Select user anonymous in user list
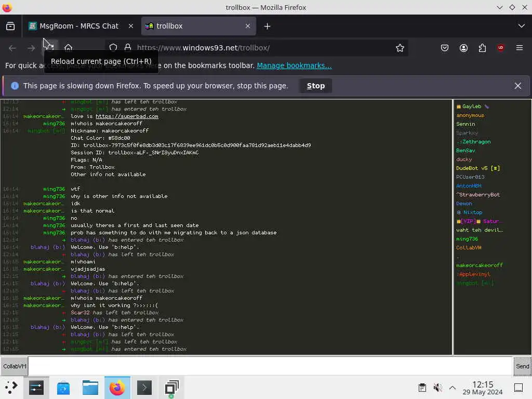Viewport: 532px width, 399px height. (470, 115)
